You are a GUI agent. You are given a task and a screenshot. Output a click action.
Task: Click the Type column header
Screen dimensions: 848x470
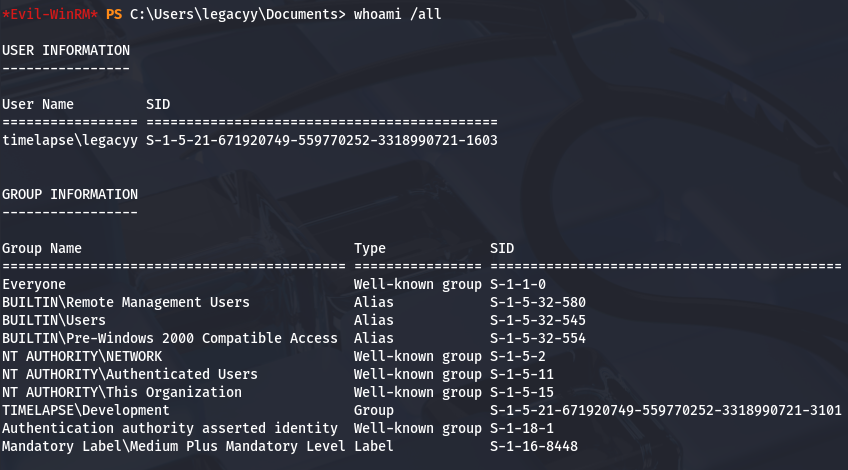pyautogui.click(x=370, y=248)
